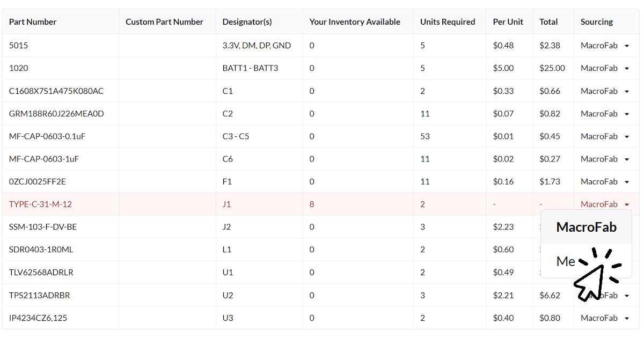The width and height of the screenshot is (644, 338).
Task: Collapse Sourcing dropdown for TYPE-C-31-M-12 row
Action: 626,204
